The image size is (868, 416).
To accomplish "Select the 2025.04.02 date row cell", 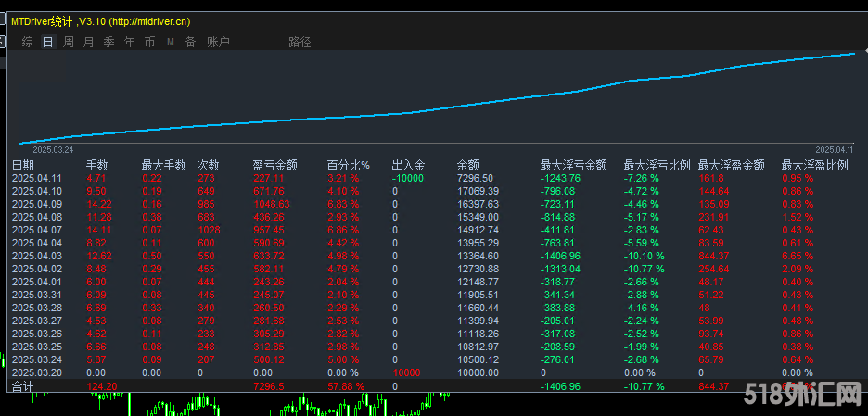I will [36, 269].
